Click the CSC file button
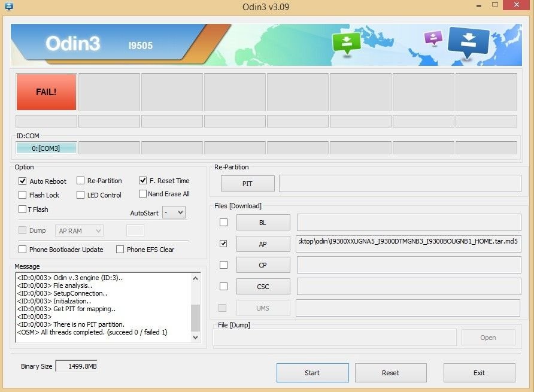 pos(263,287)
